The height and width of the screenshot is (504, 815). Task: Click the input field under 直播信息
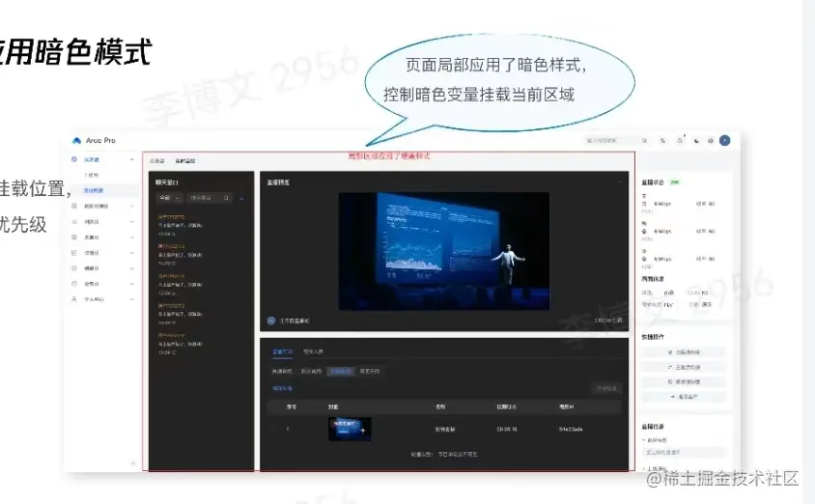pos(684,453)
